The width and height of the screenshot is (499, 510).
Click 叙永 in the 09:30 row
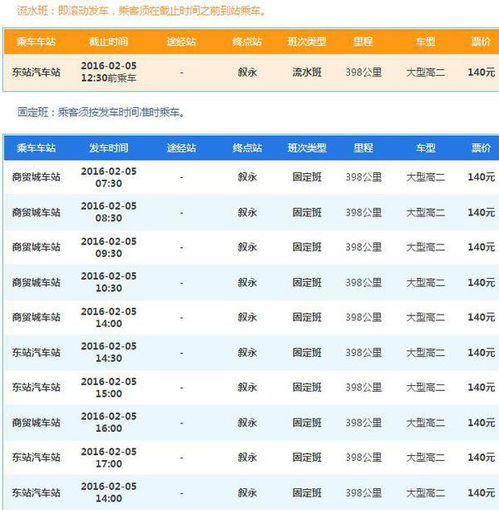pyautogui.click(x=247, y=247)
